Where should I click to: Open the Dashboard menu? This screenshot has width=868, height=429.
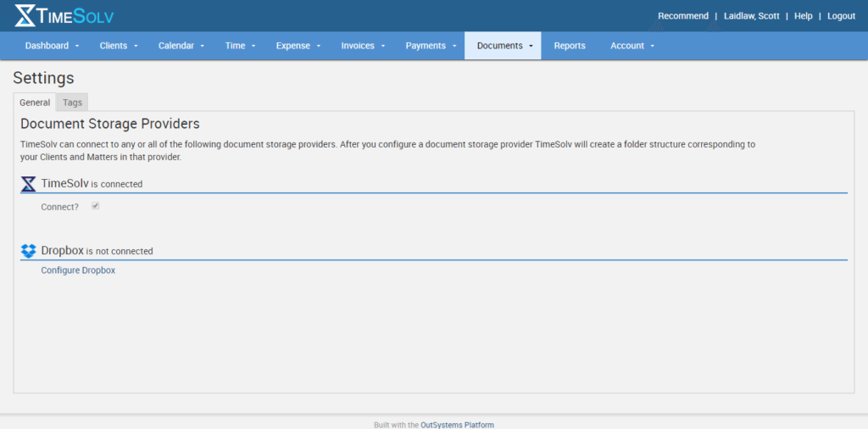pyautogui.click(x=47, y=46)
